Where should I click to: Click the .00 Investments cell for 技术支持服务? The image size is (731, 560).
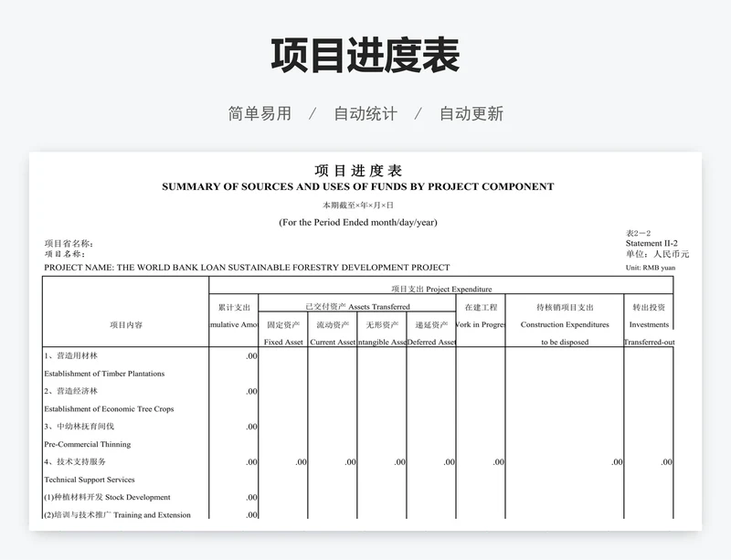[x=667, y=462]
